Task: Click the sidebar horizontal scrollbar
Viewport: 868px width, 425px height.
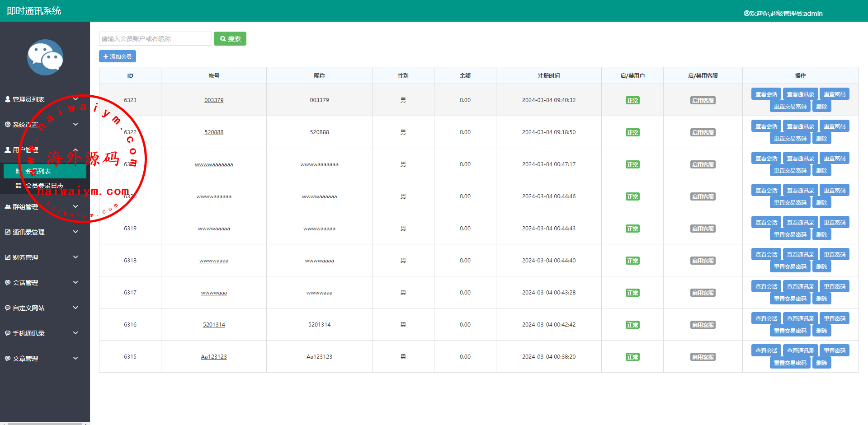Action: tap(44, 423)
